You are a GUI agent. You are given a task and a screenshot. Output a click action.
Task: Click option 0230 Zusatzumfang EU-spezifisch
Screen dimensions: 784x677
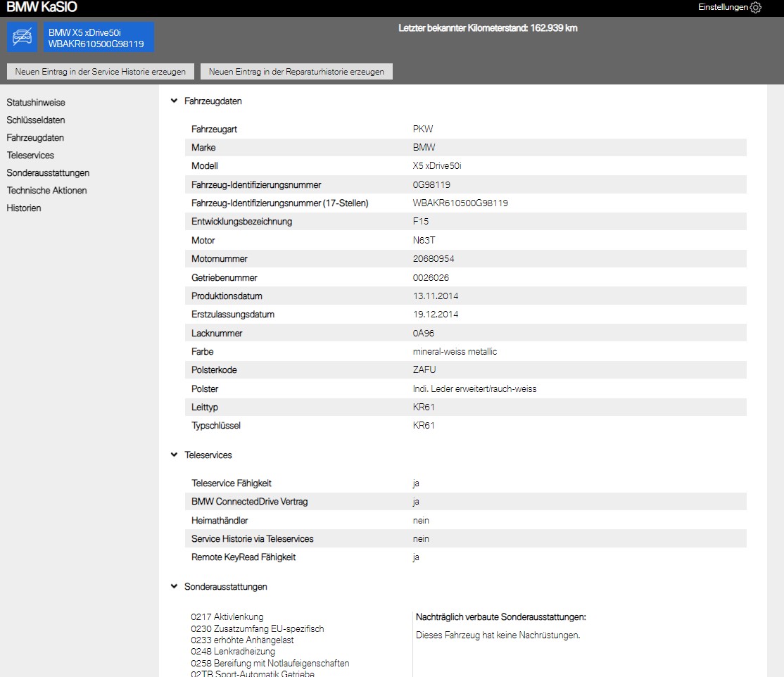point(258,628)
